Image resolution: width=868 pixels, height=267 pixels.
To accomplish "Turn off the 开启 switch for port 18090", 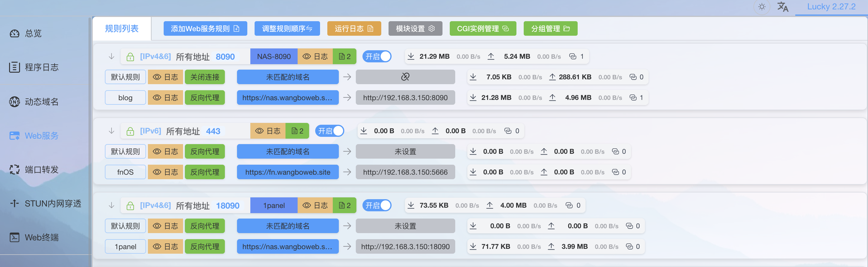I will tap(377, 205).
